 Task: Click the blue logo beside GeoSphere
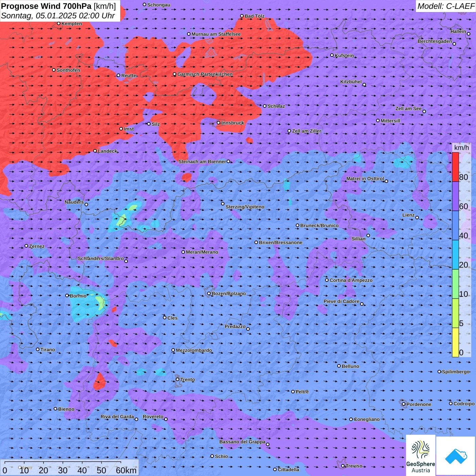pyautogui.click(x=456, y=456)
